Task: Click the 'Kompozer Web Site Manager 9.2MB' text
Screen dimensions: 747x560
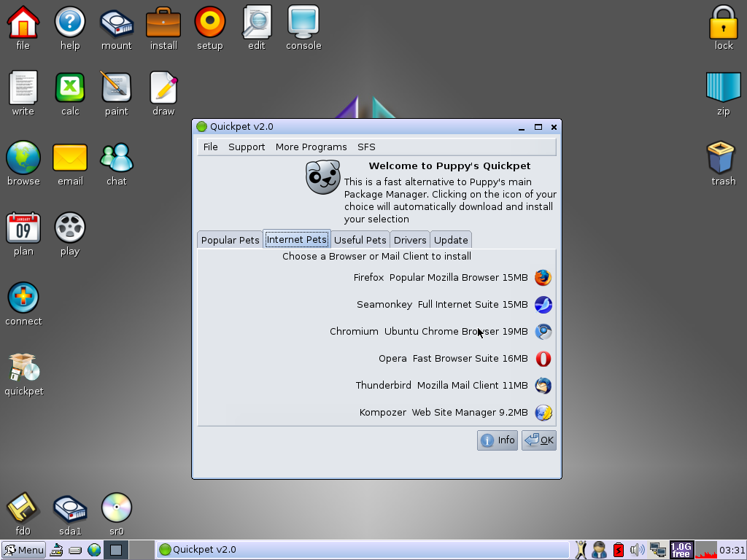Action: 444,413
